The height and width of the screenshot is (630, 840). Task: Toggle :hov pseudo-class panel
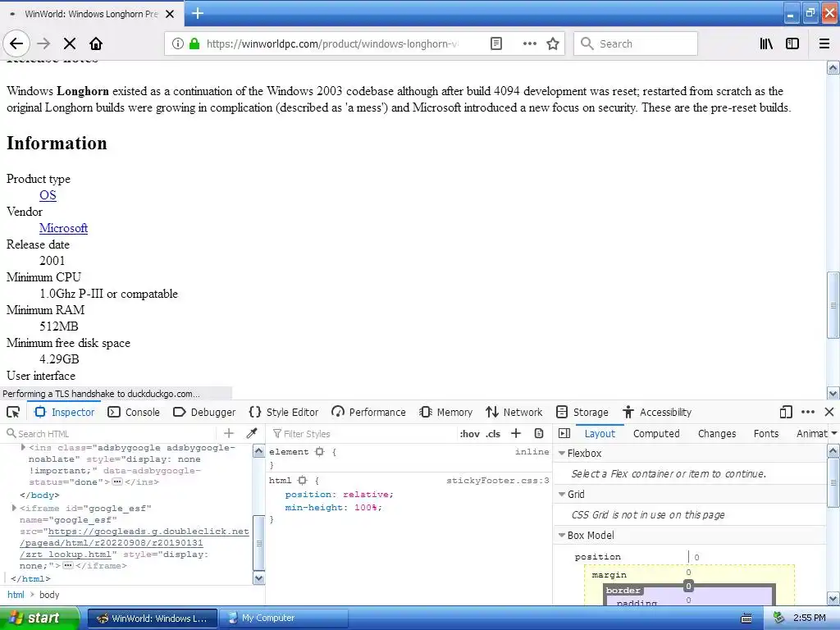point(470,434)
